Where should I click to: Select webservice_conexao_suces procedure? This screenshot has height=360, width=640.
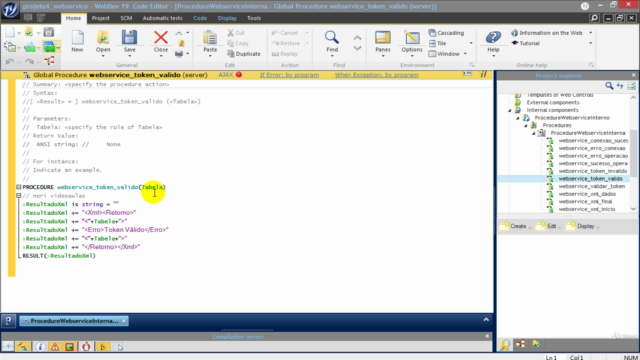pos(593,140)
